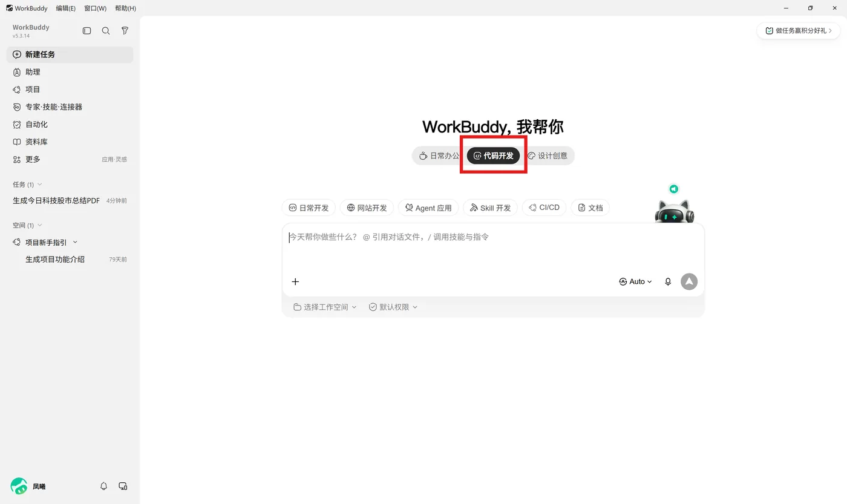Click the v5.3.14 version text
The width and height of the screenshot is (847, 504).
click(21, 36)
